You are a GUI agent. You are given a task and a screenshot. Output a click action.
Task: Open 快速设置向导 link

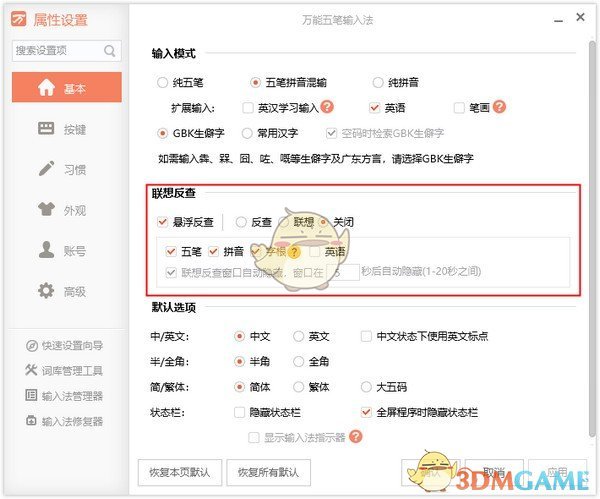[x=72, y=346]
